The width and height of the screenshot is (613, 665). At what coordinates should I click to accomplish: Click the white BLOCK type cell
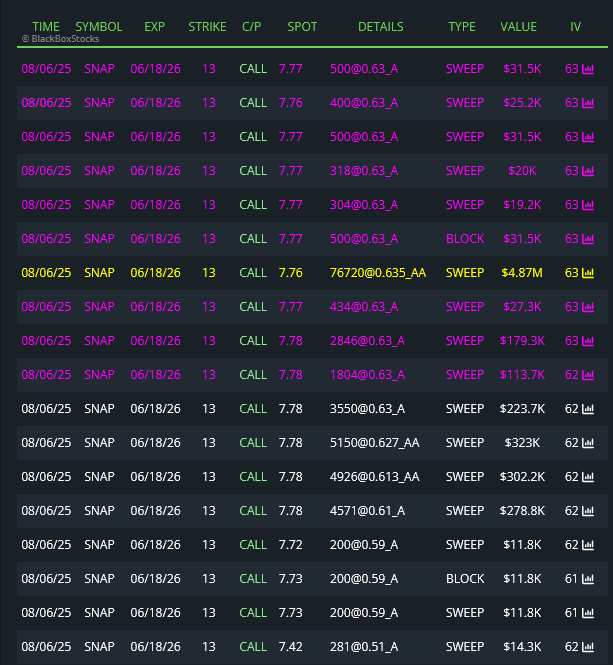pyautogui.click(x=465, y=578)
